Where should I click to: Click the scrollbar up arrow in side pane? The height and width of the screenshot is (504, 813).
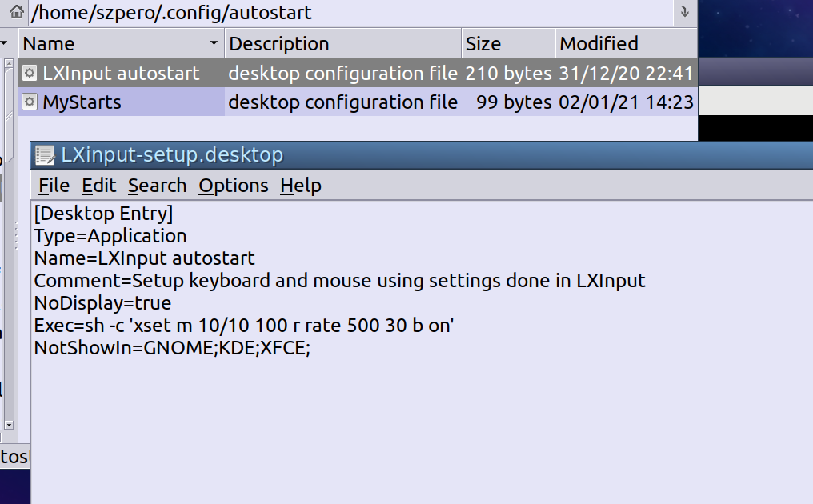[x=8, y=63]
